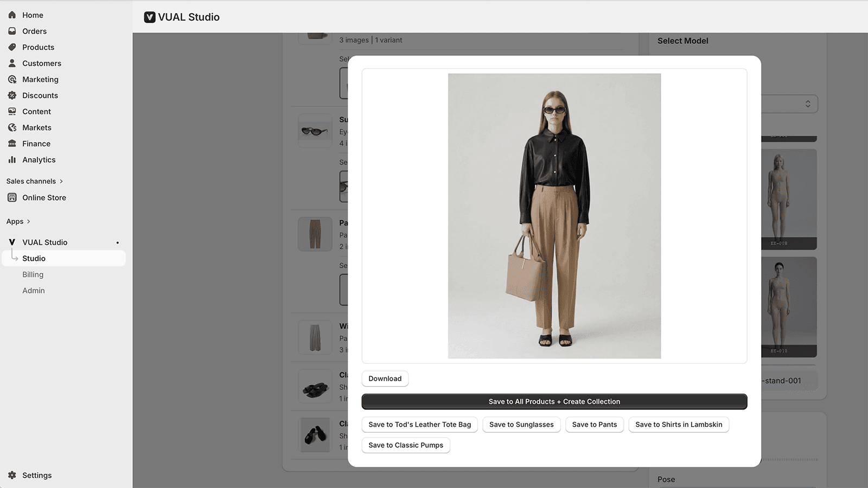The image size is (868, 488).
Task: Click the Pose label
Action: [666, 479]
